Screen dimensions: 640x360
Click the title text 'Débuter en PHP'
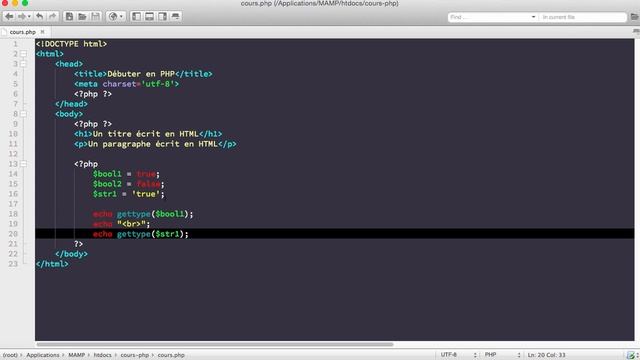(141, 74)
